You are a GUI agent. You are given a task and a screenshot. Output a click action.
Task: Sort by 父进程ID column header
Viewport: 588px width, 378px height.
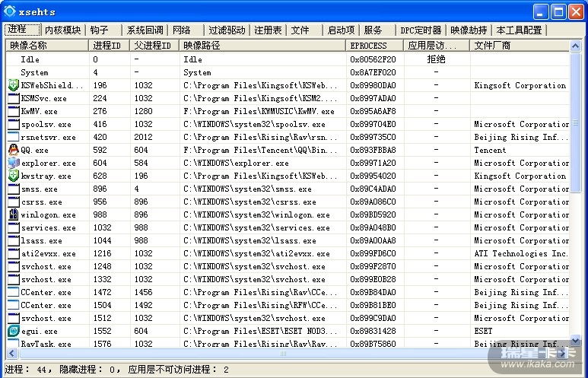click(155, 46)
